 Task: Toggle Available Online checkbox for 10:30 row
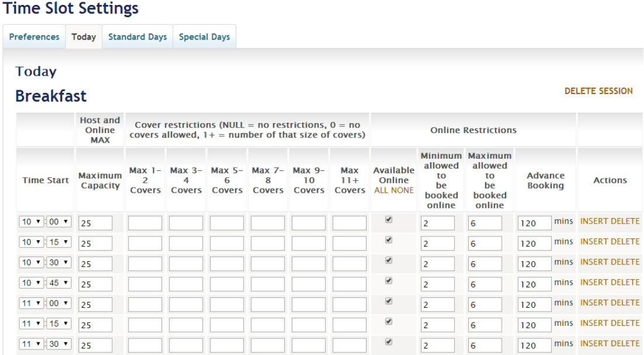coord(389,259)
